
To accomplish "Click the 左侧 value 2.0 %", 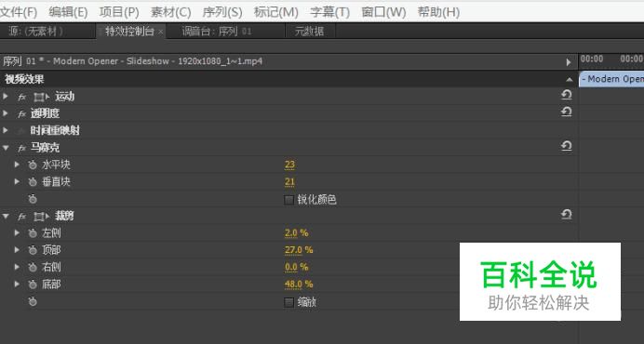I will click(x=296, y=232).
